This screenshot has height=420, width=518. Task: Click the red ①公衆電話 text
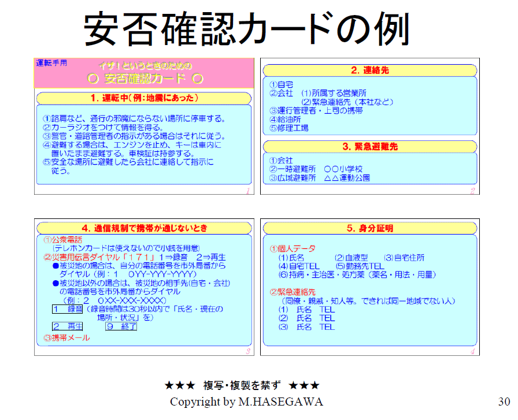(63, 240)
